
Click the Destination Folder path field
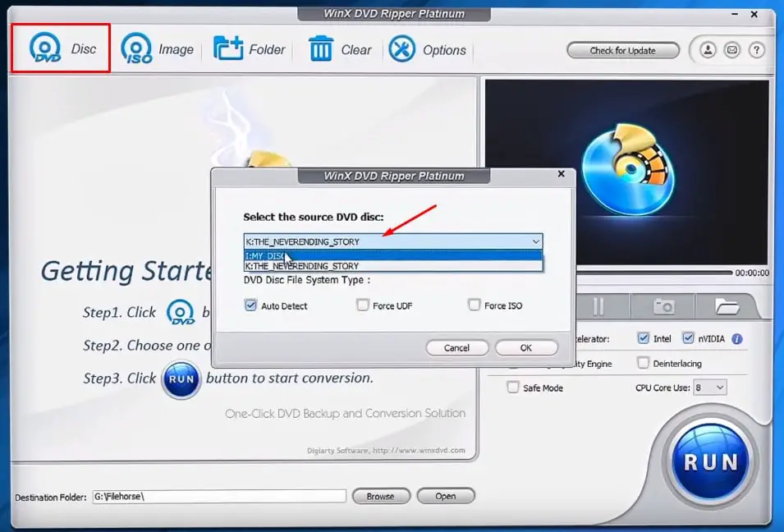[x=219, y=497]
